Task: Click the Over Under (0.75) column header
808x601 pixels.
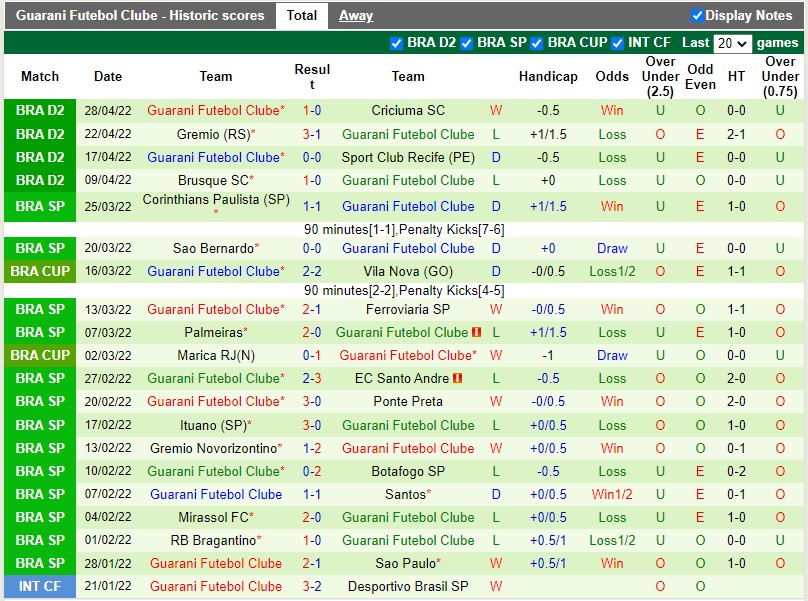Action: point(780,76)
